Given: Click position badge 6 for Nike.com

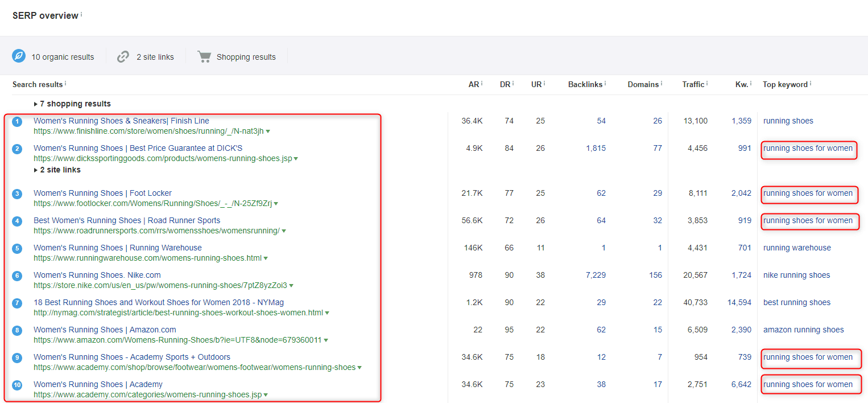Looking at the screenshot, I should coord(17,275).
